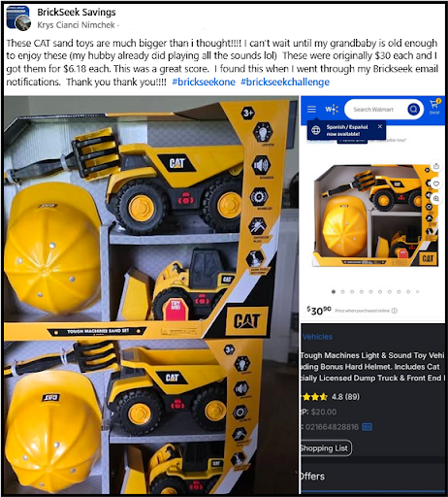
Task: Click the blue search magnifier button
Action: click(x=413, y=110)
